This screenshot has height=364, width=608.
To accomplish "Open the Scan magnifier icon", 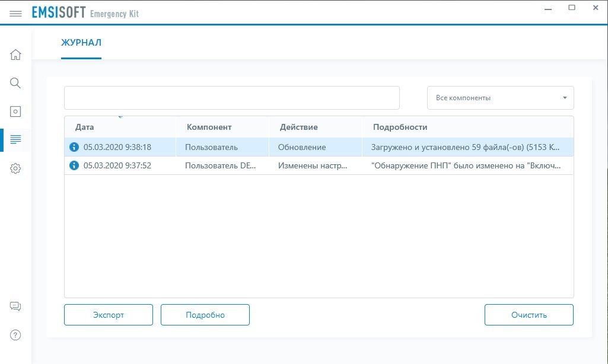I will [x=16, y=83].
